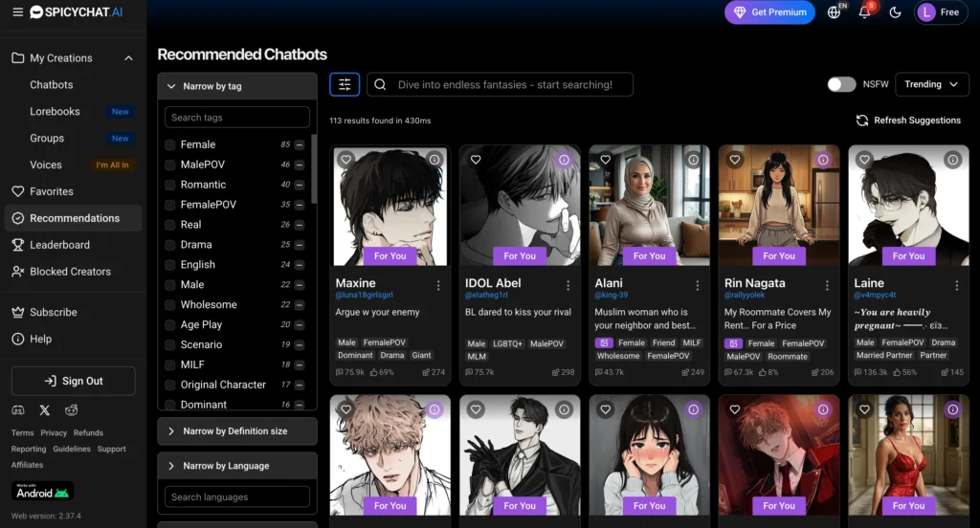980x528 pixels.
Task: Click the tag list scrollbar
Action: pyautogui.click(x=314, y=168)
